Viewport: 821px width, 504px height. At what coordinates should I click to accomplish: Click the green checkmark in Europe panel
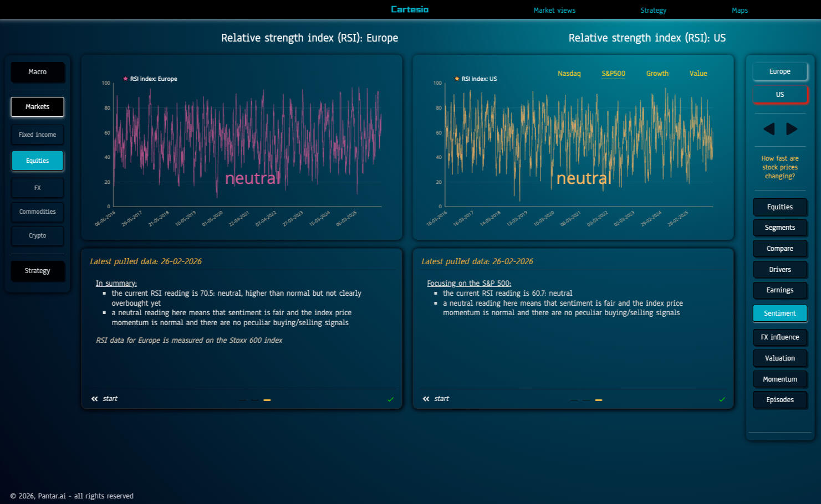click(390, 399)
